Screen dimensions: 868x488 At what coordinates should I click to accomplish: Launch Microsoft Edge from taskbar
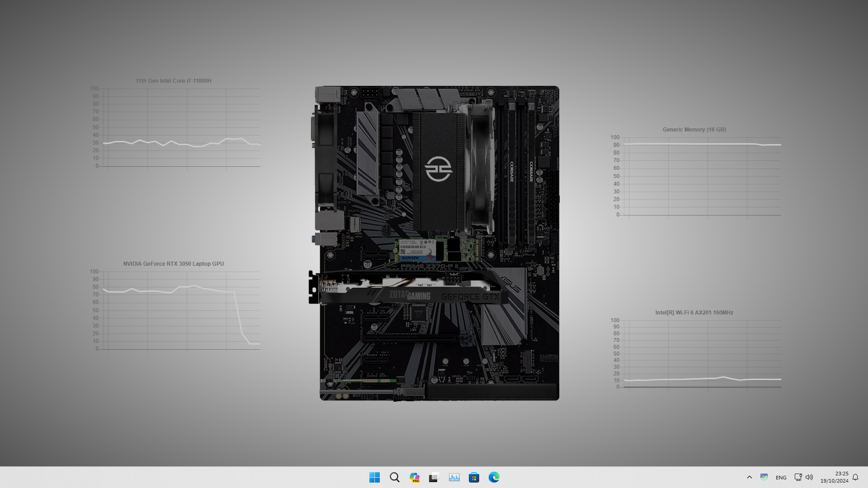(494, 477)
